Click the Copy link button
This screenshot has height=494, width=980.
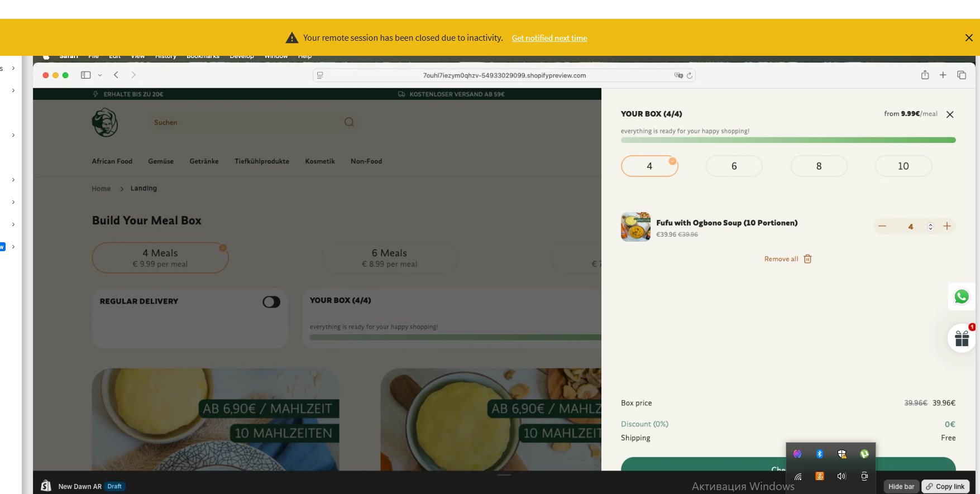tap(945, 487)
